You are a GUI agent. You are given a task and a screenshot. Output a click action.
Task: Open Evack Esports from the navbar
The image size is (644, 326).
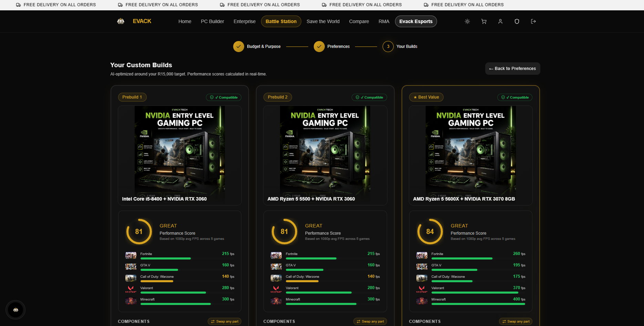pyautogui.click(x=416, y=21)
